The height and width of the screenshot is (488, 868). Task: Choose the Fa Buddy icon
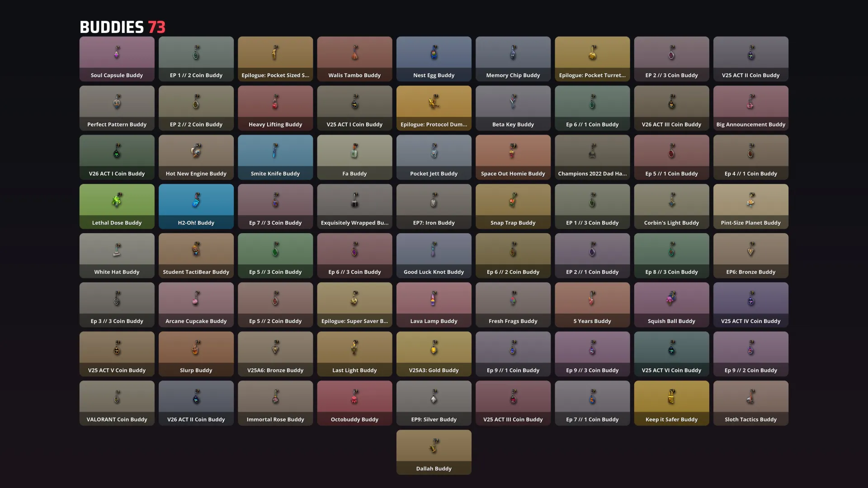(355, 151)
